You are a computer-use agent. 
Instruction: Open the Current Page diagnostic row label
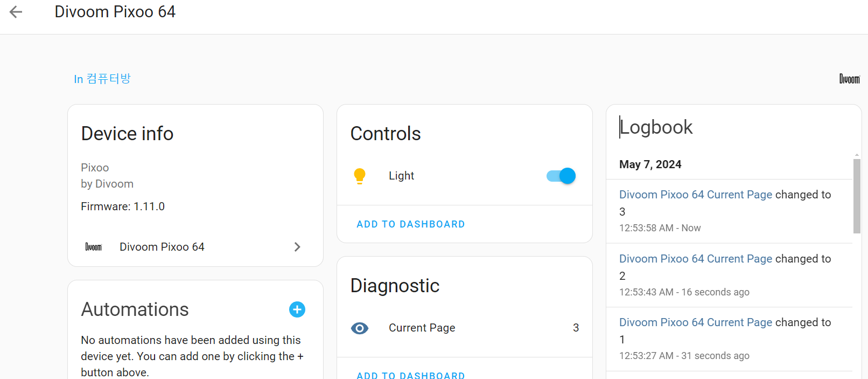tap(422, 328)
